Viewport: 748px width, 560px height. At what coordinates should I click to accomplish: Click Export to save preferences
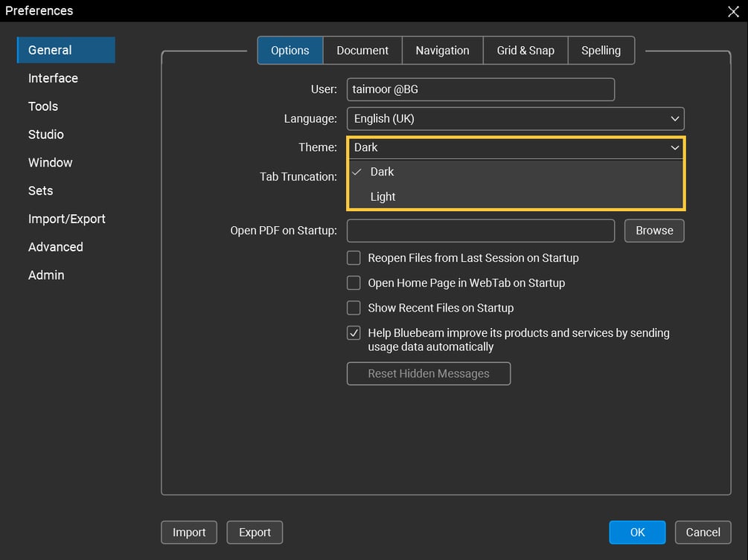click(x=255, y=532)
